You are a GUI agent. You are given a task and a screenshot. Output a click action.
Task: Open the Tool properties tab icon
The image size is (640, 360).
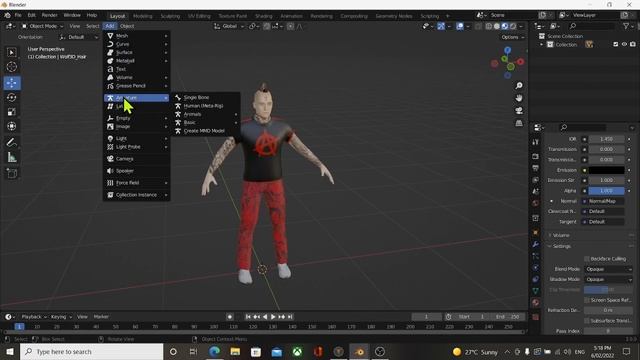535,142
